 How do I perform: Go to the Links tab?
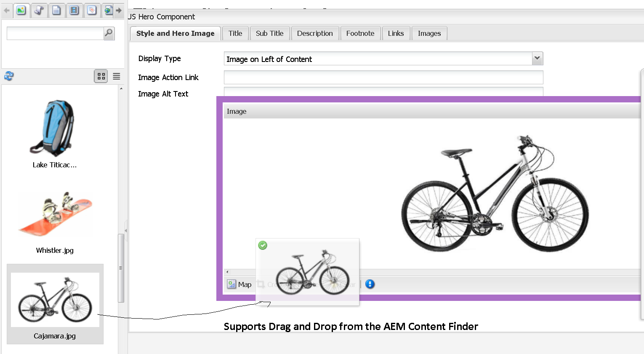point(396,33)
